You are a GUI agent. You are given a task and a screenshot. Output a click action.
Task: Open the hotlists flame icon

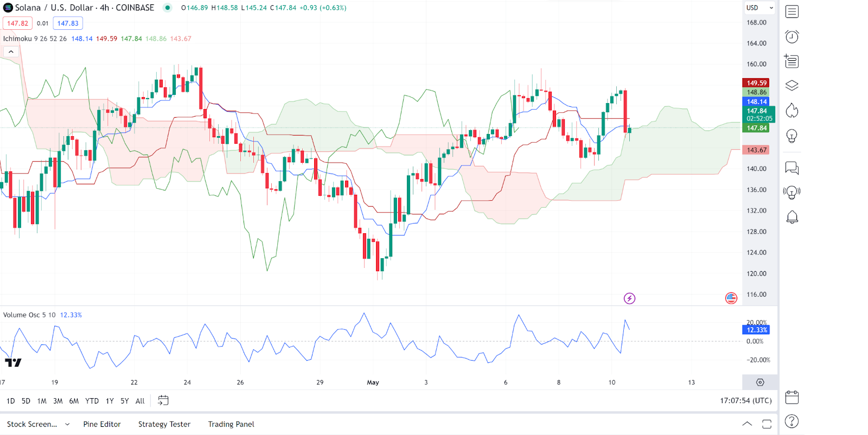pyautogui.click(x=792, y=111)
